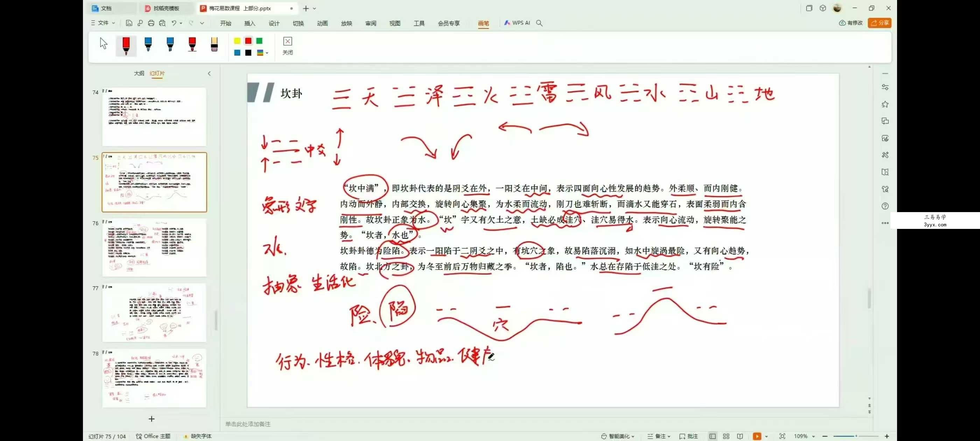The height and width of the screenshot is (441, 980).
Task: Select the first red marker pen
Action: [126, 45]
